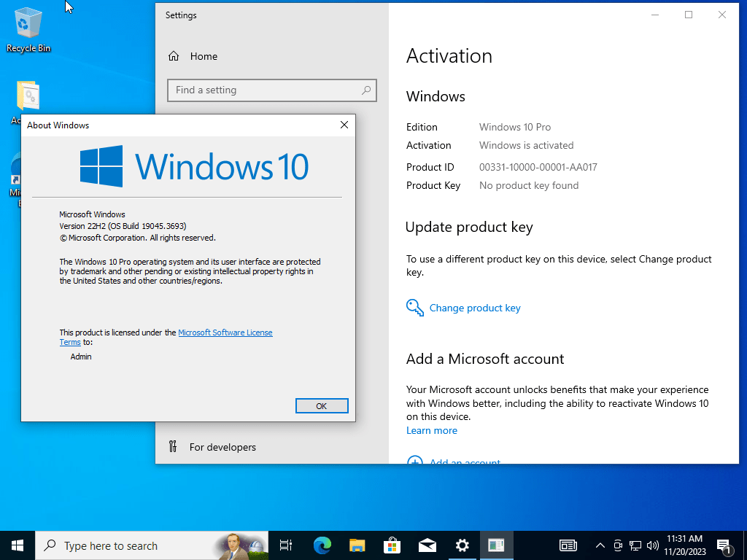747x560 pixels.
Task: Open the notification action center icon
Action: pyautogui.click(x=724, y=545)
